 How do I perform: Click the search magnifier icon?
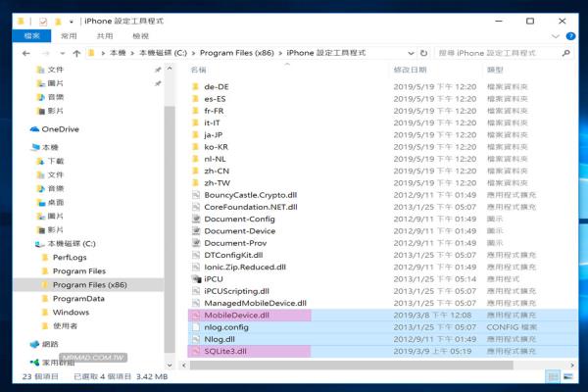565,53
